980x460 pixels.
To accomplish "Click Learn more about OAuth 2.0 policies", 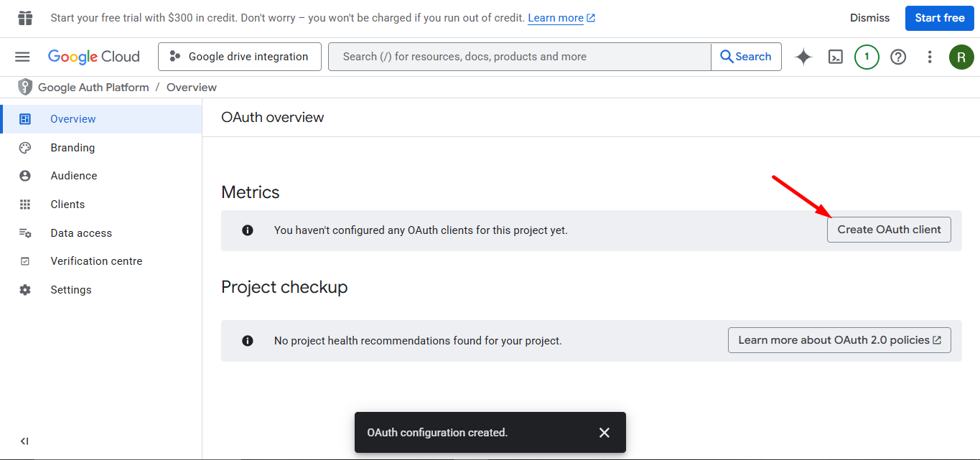I will tap(839, 339).
